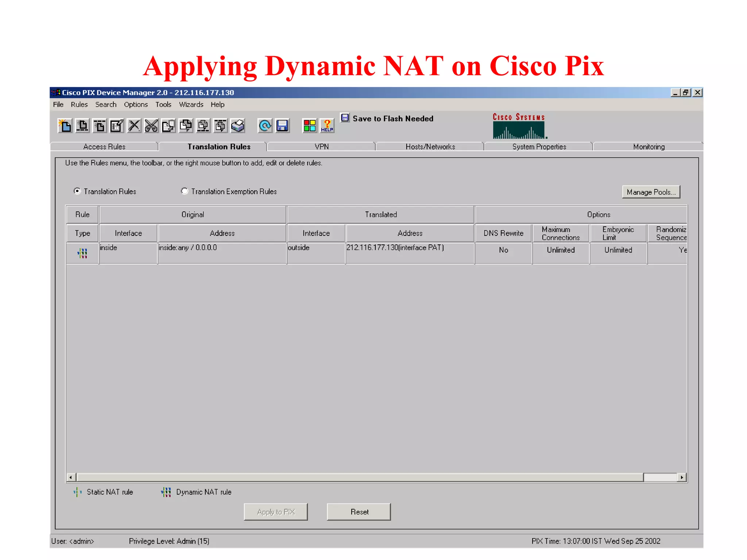The image size is (747, 560).
Task: Switch to the VPN tab
Action: point(321,147)
